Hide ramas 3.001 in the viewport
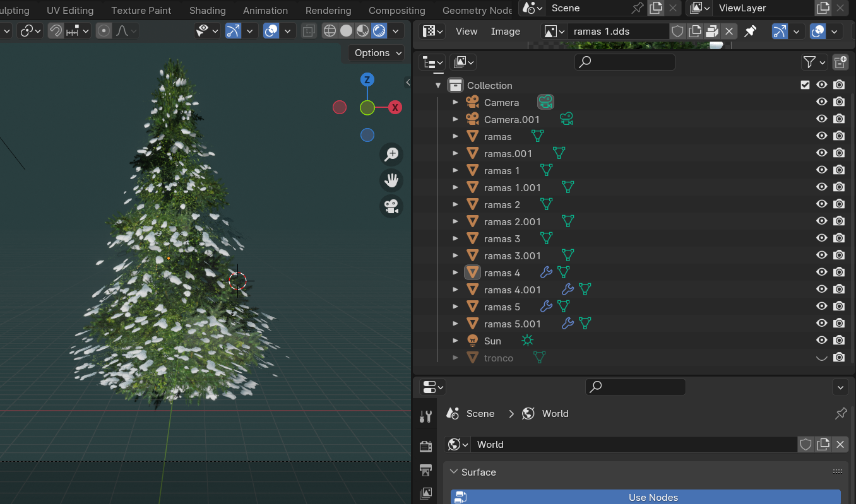Screen dimensions: 856x504 (x=821, y=255)
